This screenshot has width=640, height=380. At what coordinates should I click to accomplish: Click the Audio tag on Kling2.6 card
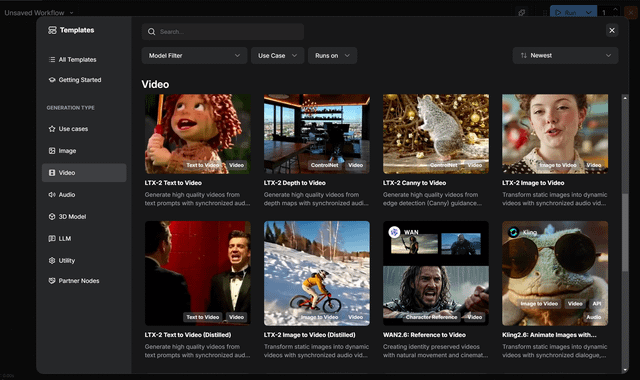click(594, 317)
